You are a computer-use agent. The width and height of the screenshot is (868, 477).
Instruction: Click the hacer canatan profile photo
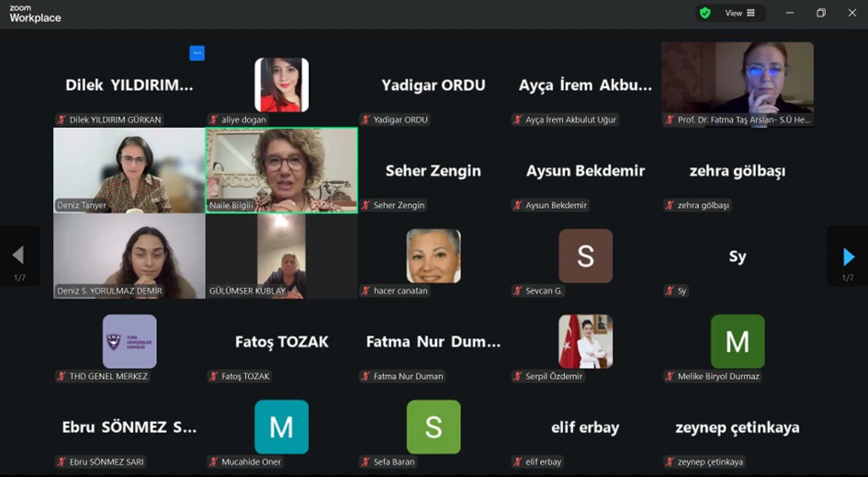434,256
